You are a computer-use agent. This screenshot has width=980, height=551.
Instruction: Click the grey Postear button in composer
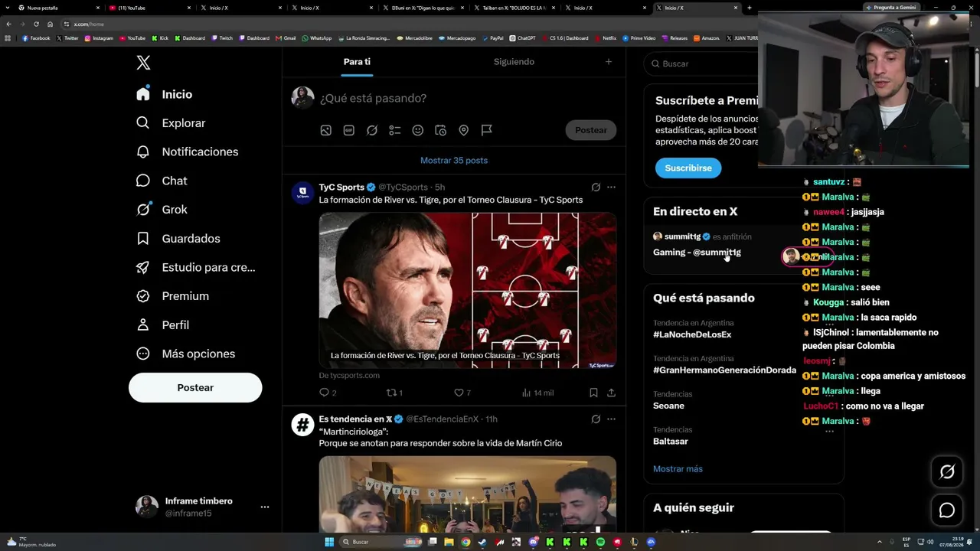(x=591, y=130)
